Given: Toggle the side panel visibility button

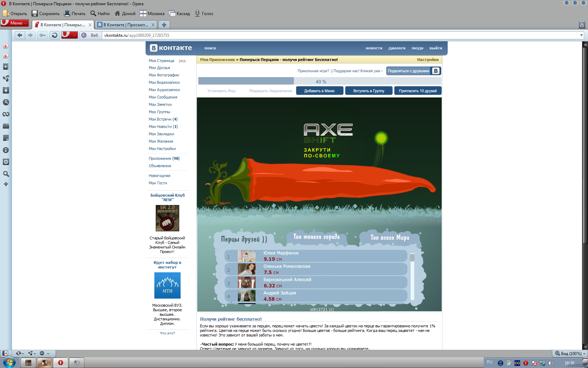Looking at the screenshot, I should pyautogui.click(x=5, y=353).
